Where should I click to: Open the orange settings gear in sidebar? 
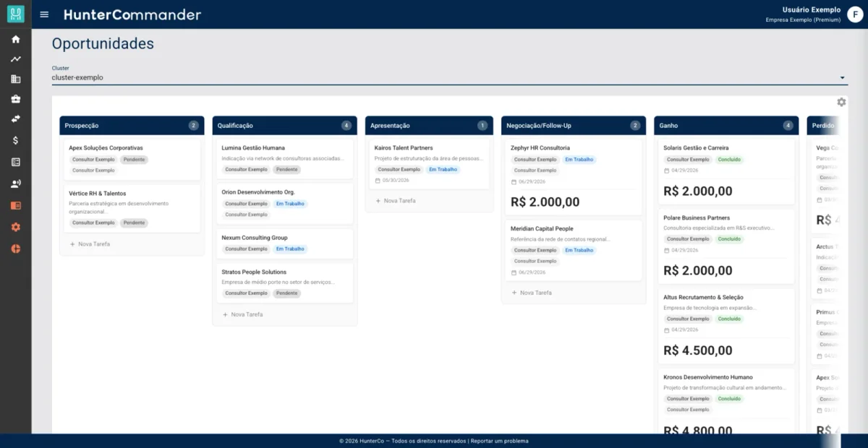tap(15, 227)
